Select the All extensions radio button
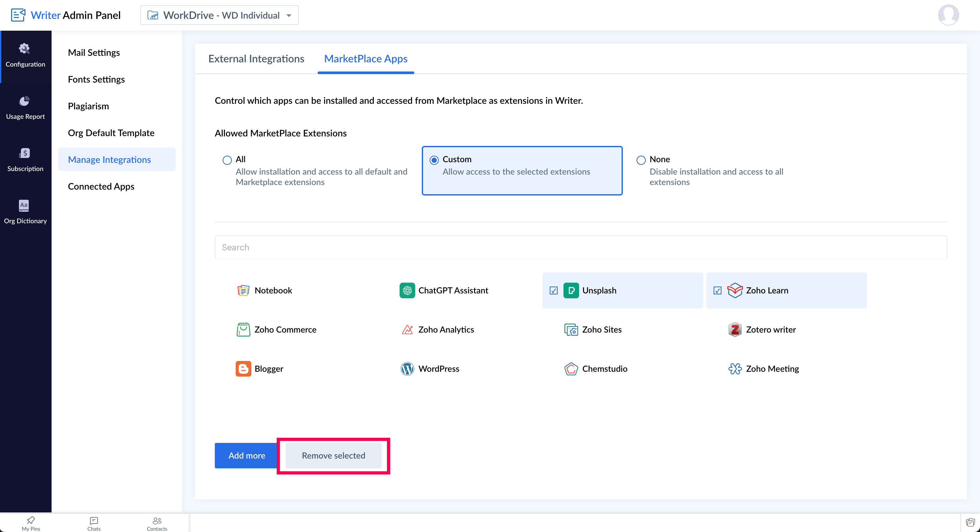The height and width of the screenshot is (532, 980). click(x=227, y=160)
